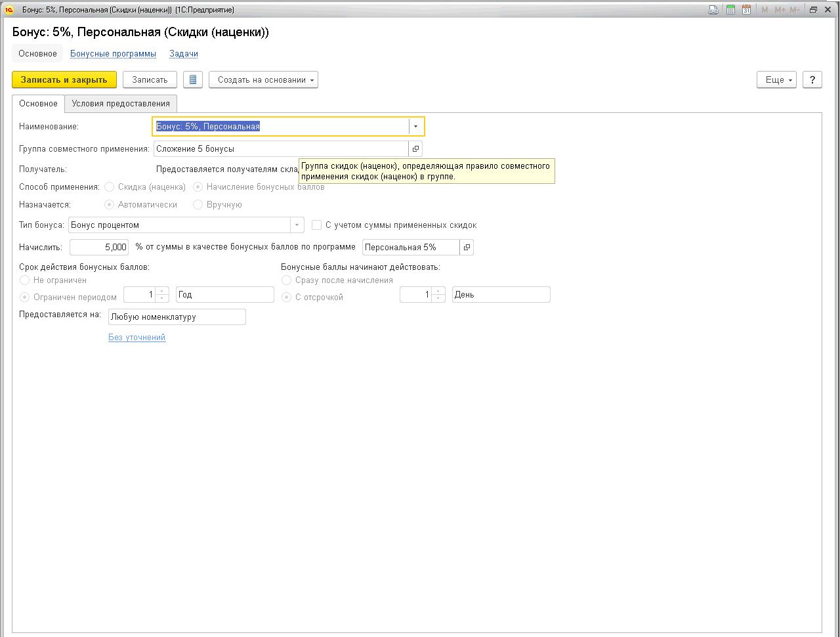
Task: Open the Тип бонуса dropdown list
Action: pyautogui.click(x=297, y=225)
